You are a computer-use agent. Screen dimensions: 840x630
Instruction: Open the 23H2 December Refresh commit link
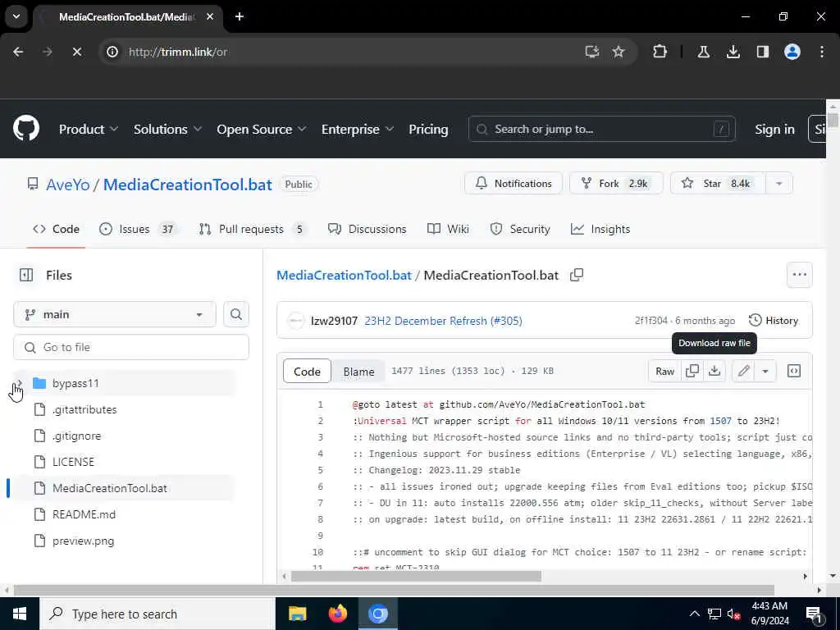tap(443, 321)
